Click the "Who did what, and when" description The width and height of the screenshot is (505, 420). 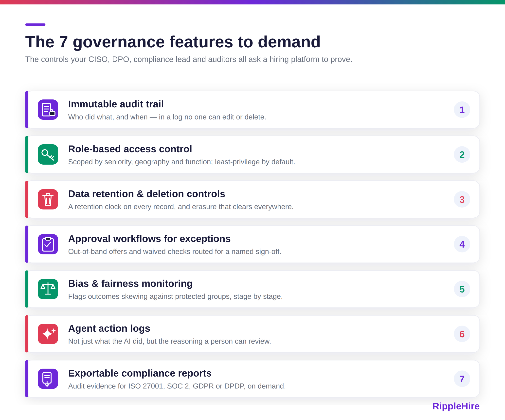click(167, 117)
